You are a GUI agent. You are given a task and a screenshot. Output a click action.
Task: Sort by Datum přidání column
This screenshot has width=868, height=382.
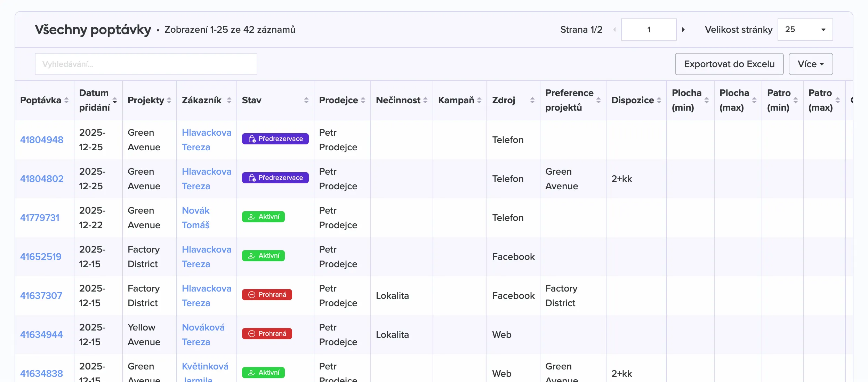click(115, 100)
